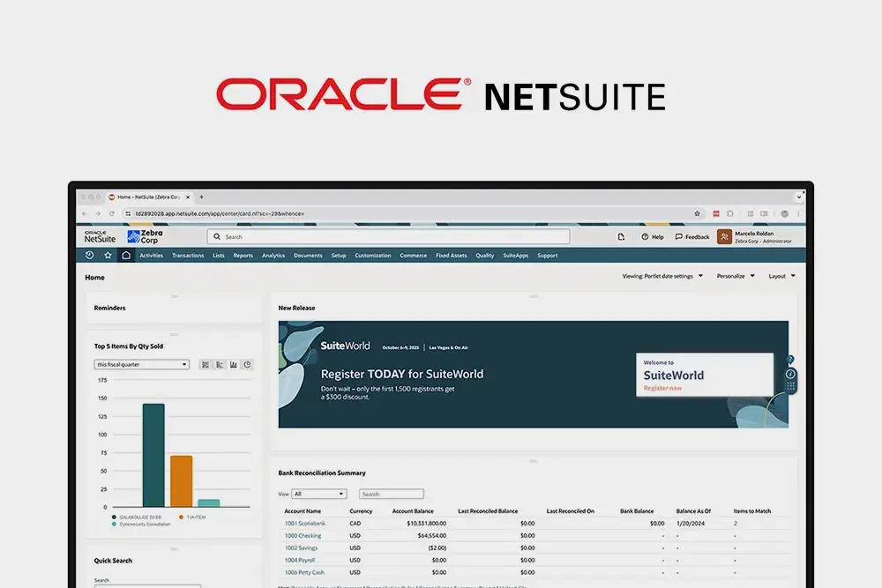Click the star shortcuts icon in navigation bar
The width and height of the screenshot is (882, 588).
pyautogui.click(x=108, y=255)
